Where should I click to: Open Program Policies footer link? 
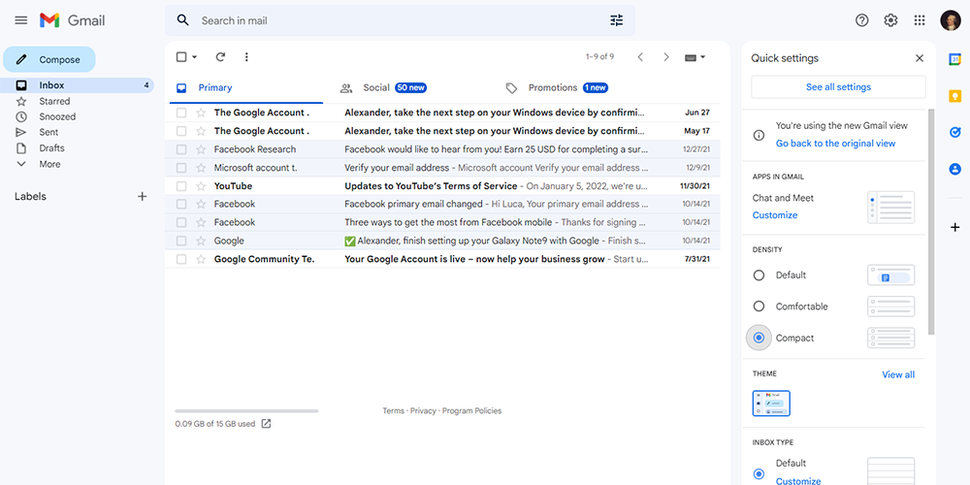tap(472, 411)
